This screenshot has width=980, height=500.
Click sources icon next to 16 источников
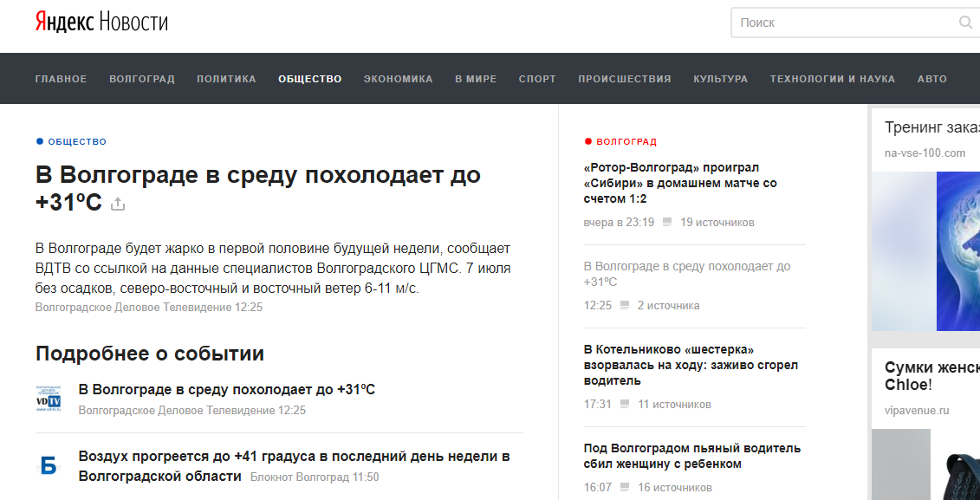click(x=625, y=487)
